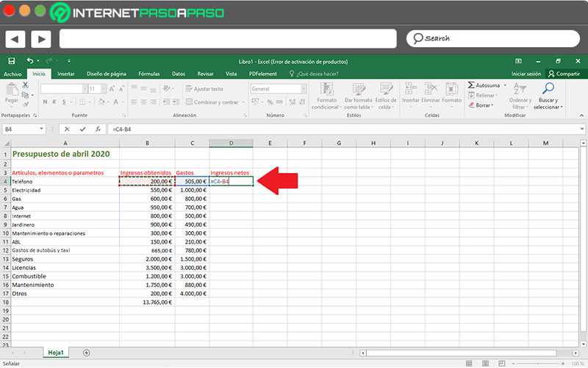
Task: Expand the Name Box dropdown
Action: (x=41, y=130)
